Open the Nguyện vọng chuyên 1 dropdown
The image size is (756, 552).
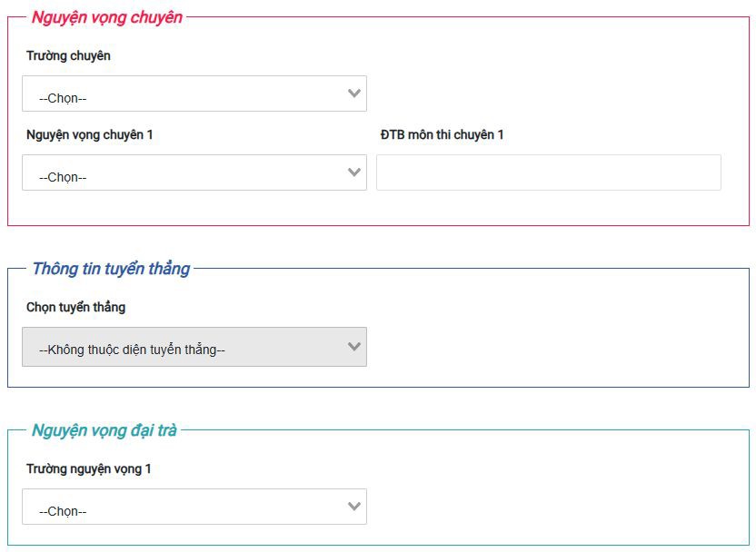coord(194,173)
